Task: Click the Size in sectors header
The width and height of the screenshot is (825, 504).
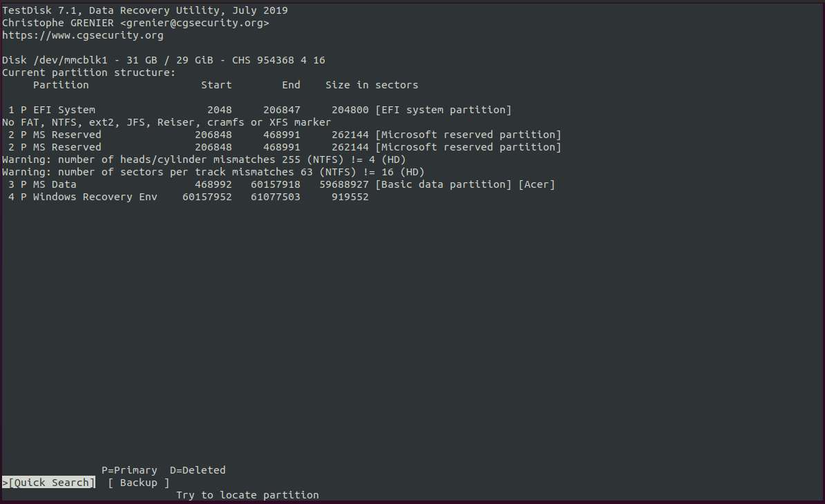Action: coord(372,85)
